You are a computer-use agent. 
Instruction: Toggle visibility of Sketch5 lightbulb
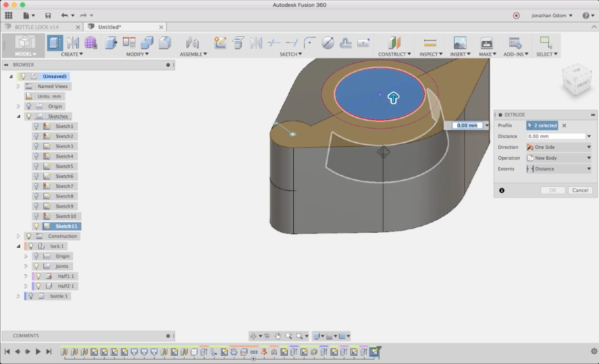pos(36,166)
